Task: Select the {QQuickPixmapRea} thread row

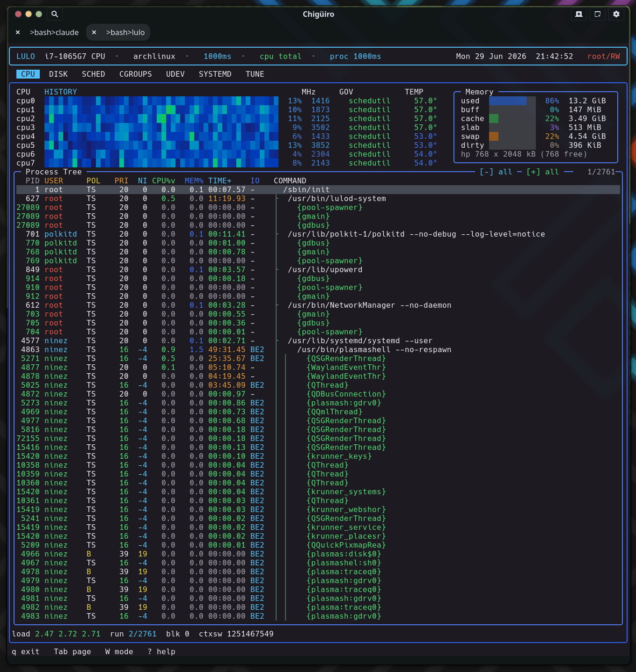Action: point(318,545)
